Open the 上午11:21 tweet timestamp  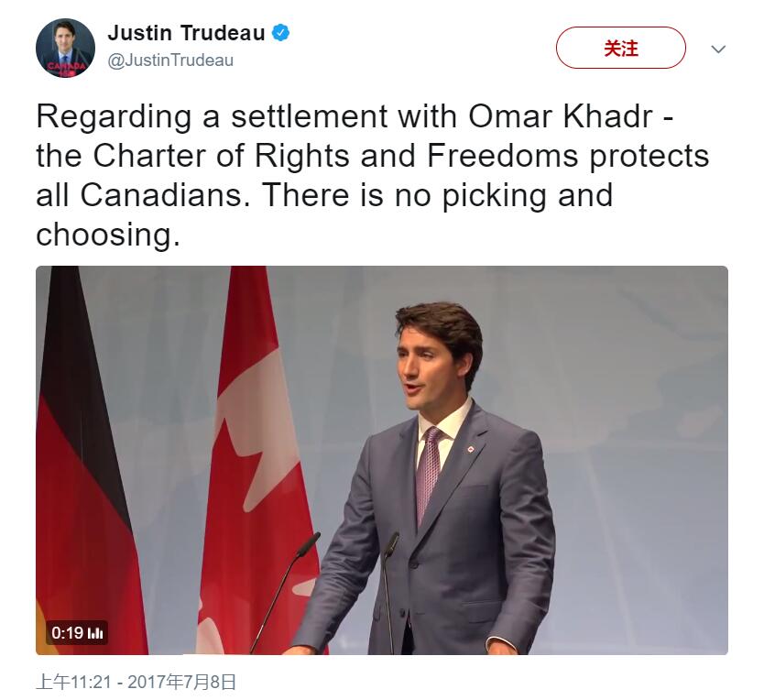[x=73, y=682]
